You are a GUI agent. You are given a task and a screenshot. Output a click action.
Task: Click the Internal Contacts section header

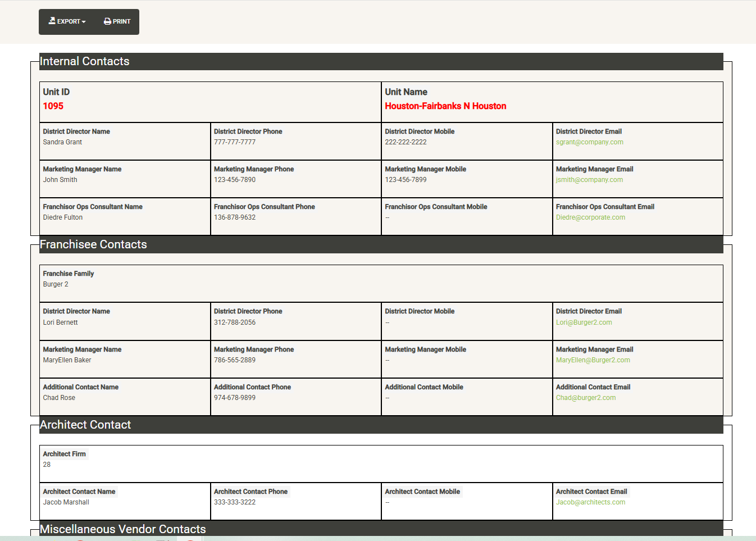[x=84, y=61]
